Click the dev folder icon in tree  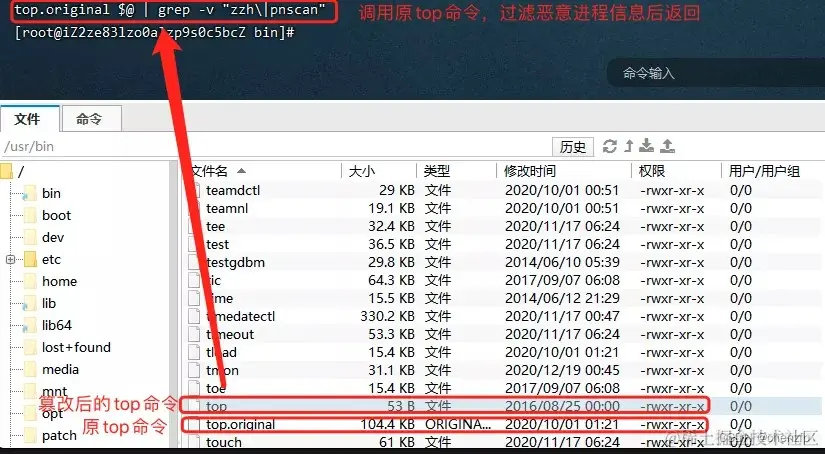tap(30, 238)
